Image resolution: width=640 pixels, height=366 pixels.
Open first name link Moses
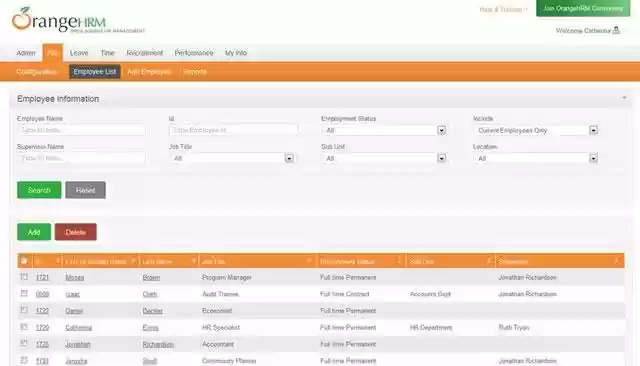pyautogui.click(x=75, y=277)
